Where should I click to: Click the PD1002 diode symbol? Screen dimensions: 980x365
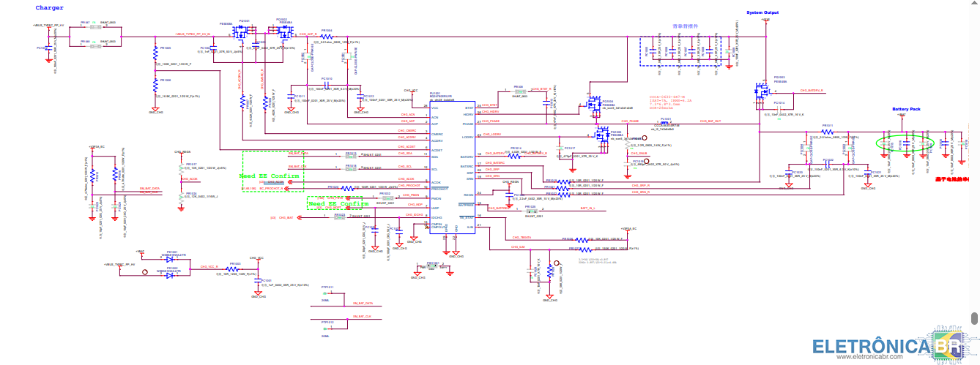pyautogui.click(x=170, y=275)
